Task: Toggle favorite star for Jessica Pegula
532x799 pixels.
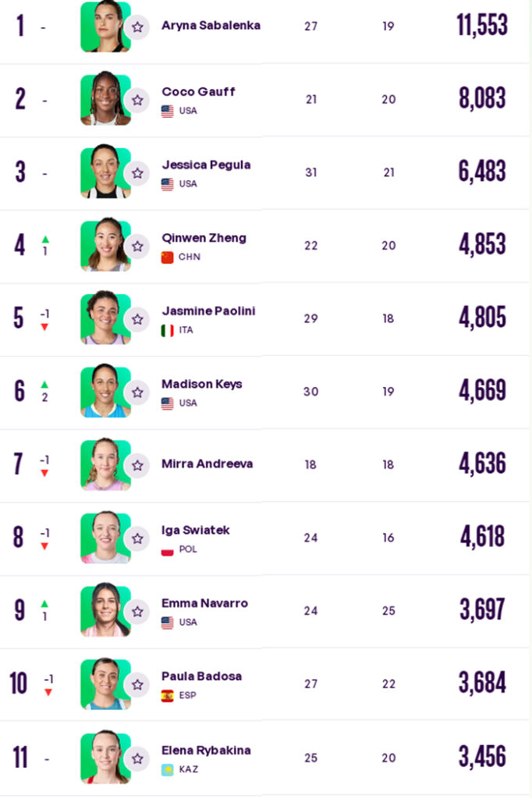Action: [137, 173]
